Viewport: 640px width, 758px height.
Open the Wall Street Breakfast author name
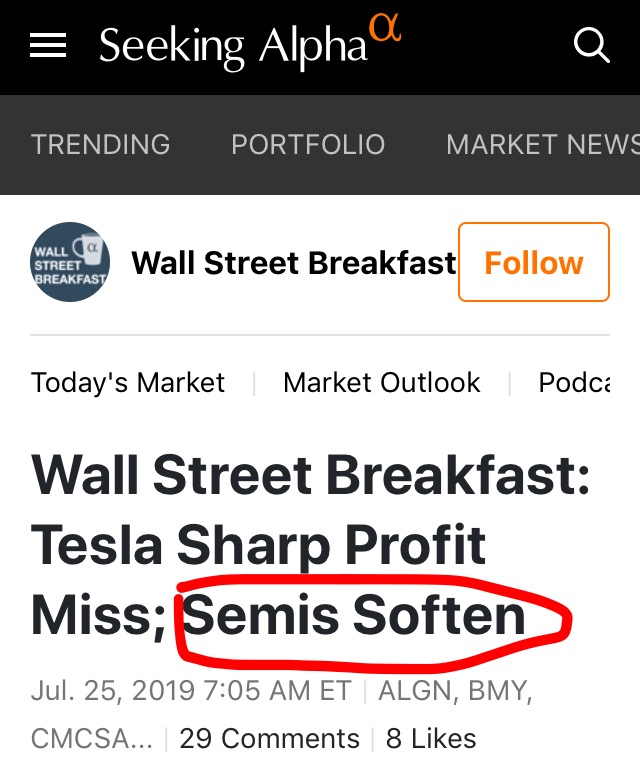click(x=294, y=263)
